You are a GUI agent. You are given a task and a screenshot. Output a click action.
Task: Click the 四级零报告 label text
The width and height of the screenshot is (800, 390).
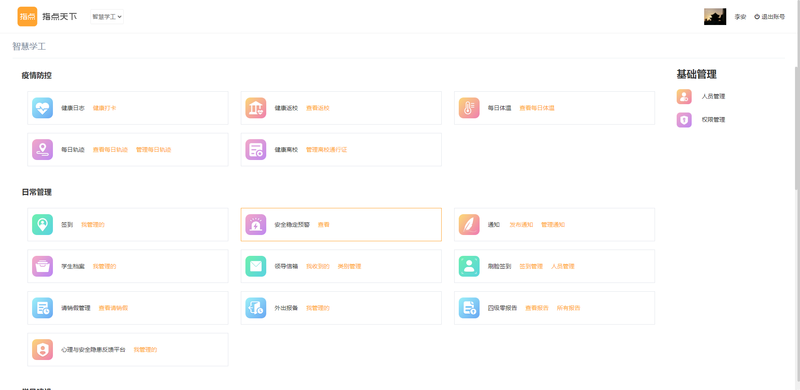[x=503, y=308]
